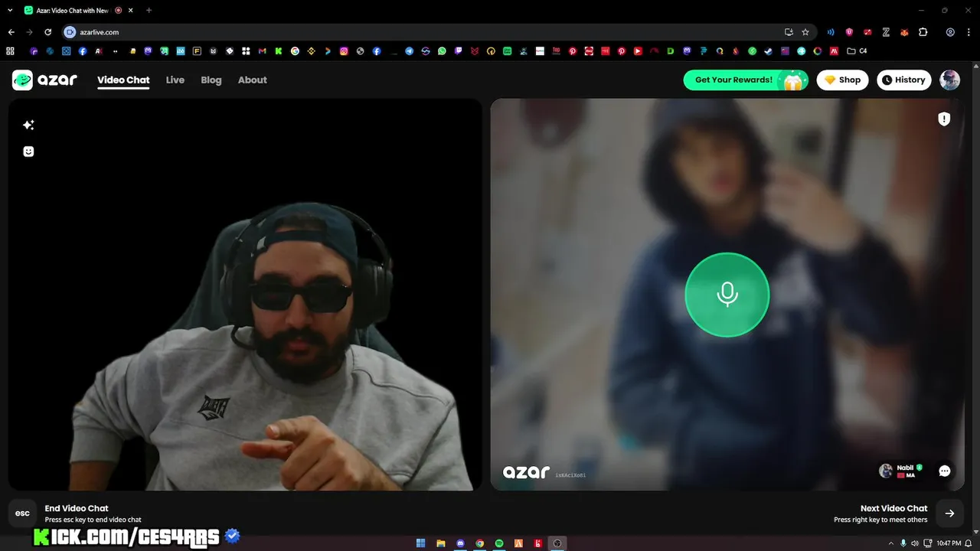
Task: Click the End Video Chat label
Action: coord(77,508)
